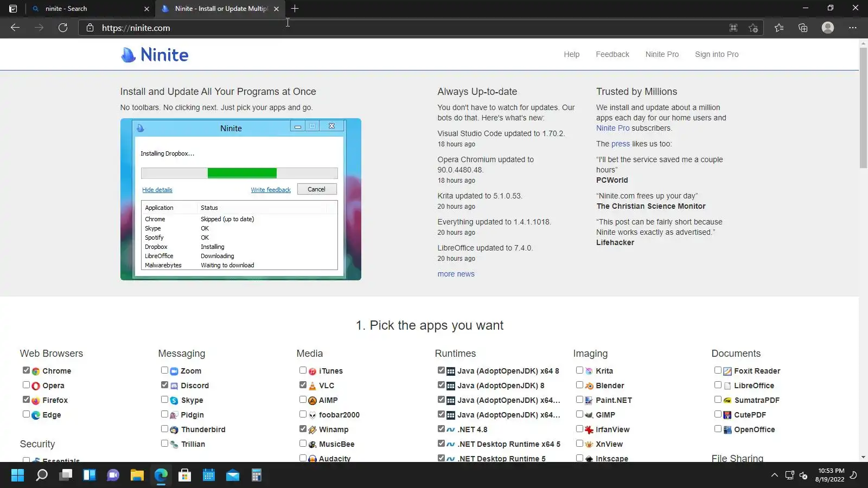Screen dimensions: 868x488
Task: Check the Zoom checkbox
Action: [x=164, y=370]
